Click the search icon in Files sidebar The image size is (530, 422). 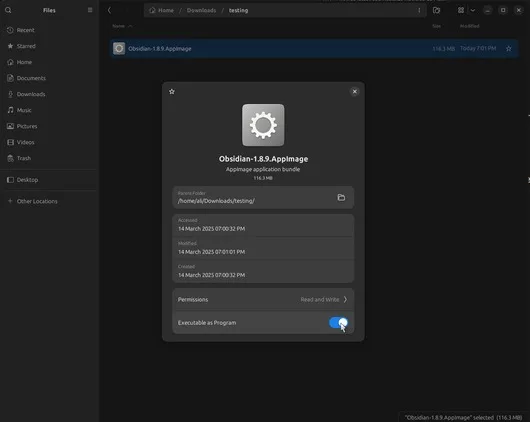tap(8, 10)
